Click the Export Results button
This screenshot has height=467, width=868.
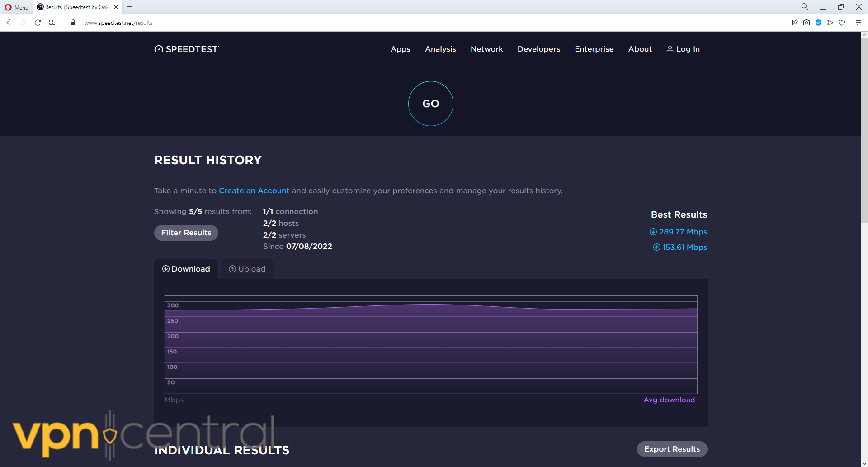672,449
